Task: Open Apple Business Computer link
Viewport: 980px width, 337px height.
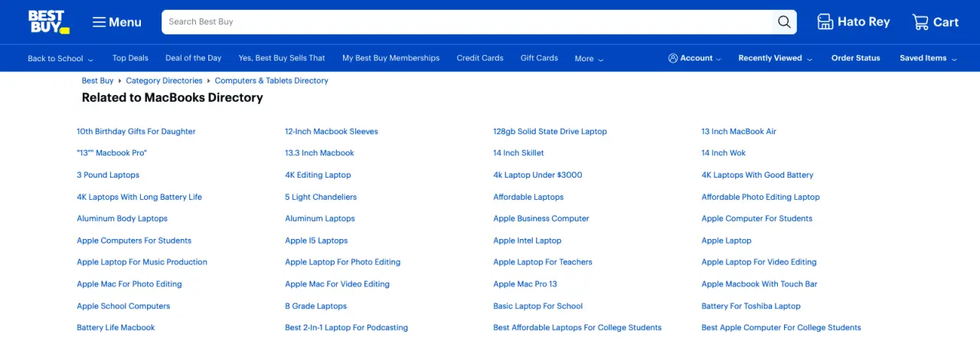Action: (x=541, y=219)
